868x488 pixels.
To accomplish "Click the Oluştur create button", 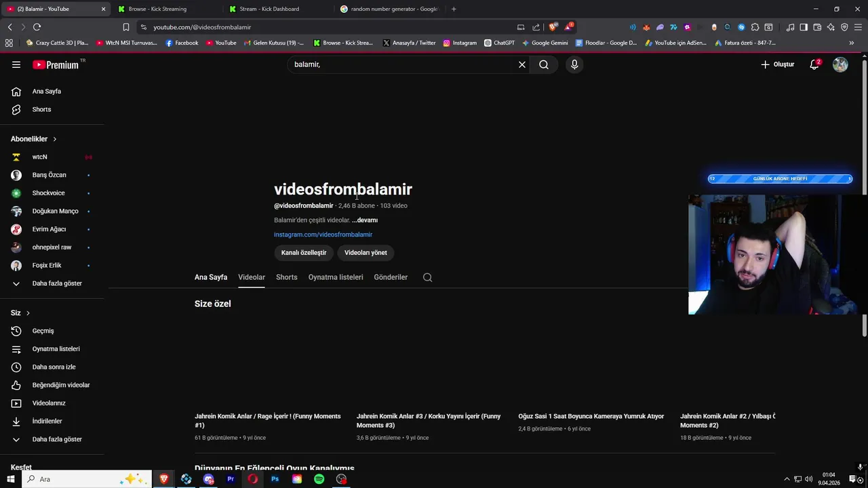I will (x=777, y=64).
